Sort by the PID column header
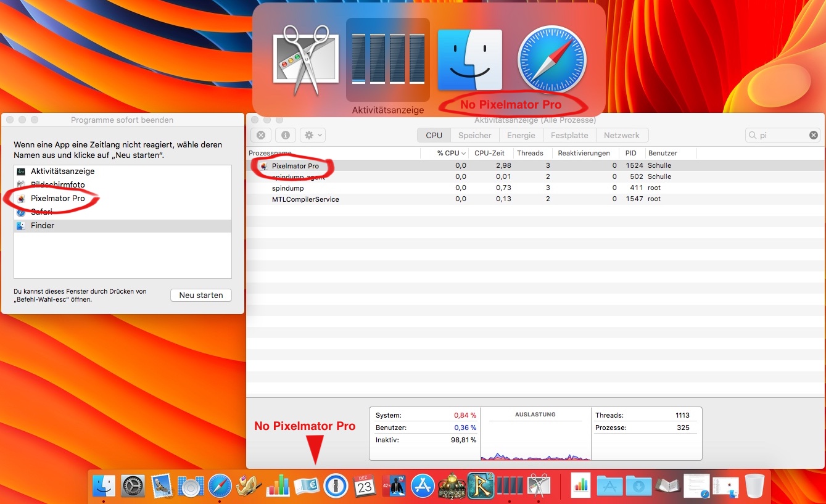 click(x=631, y=153)
